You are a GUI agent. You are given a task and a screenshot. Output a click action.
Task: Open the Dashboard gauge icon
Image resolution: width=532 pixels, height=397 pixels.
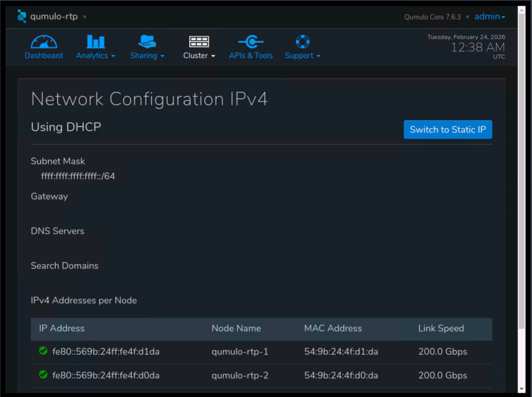click(44, 42)
